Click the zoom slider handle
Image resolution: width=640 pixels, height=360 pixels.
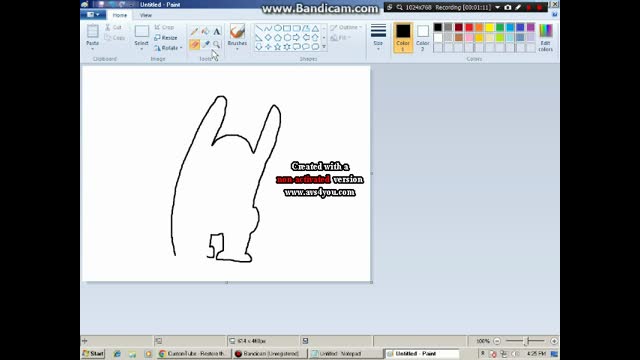(527, 341)
